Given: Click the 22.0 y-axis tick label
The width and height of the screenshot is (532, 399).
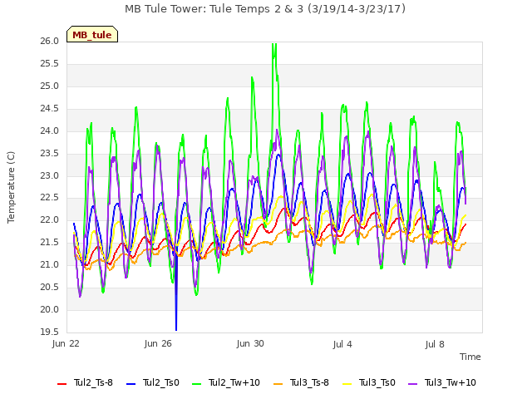Looking at the screenshot, I should (50, 220).
